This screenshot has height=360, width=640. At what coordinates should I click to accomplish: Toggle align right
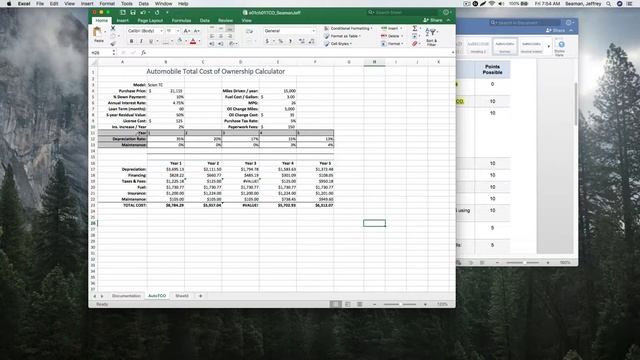230,36
